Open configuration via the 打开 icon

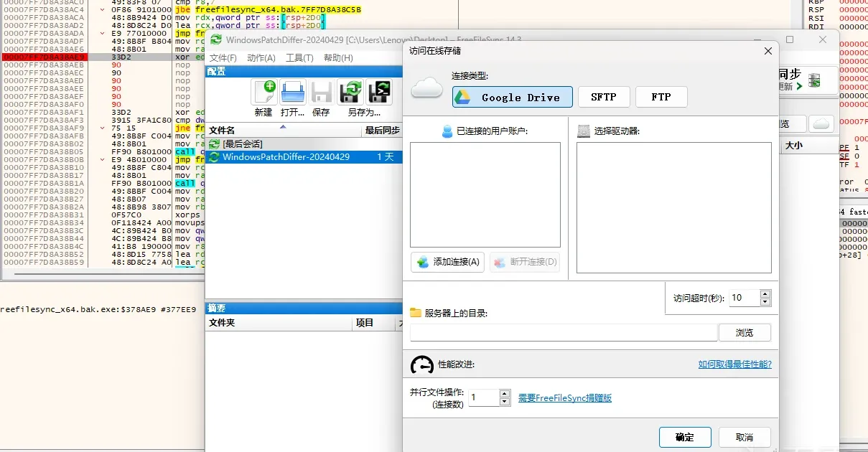pyautogui.click(x=292, y=93)
